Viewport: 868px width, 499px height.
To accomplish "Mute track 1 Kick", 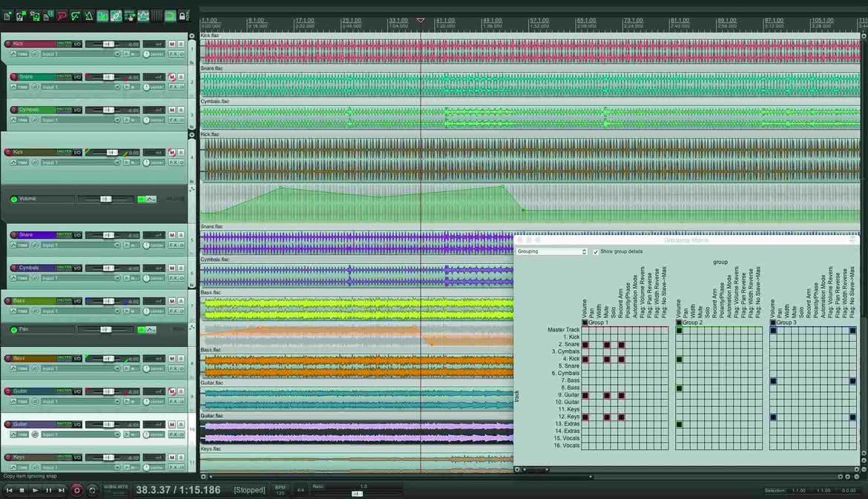I will tap(172, 44).
